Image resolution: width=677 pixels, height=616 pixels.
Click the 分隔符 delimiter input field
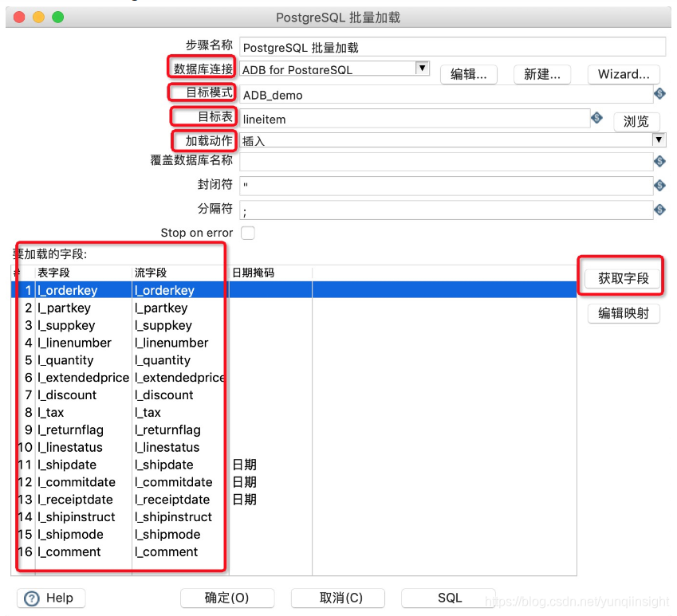[x=446, y=210]
